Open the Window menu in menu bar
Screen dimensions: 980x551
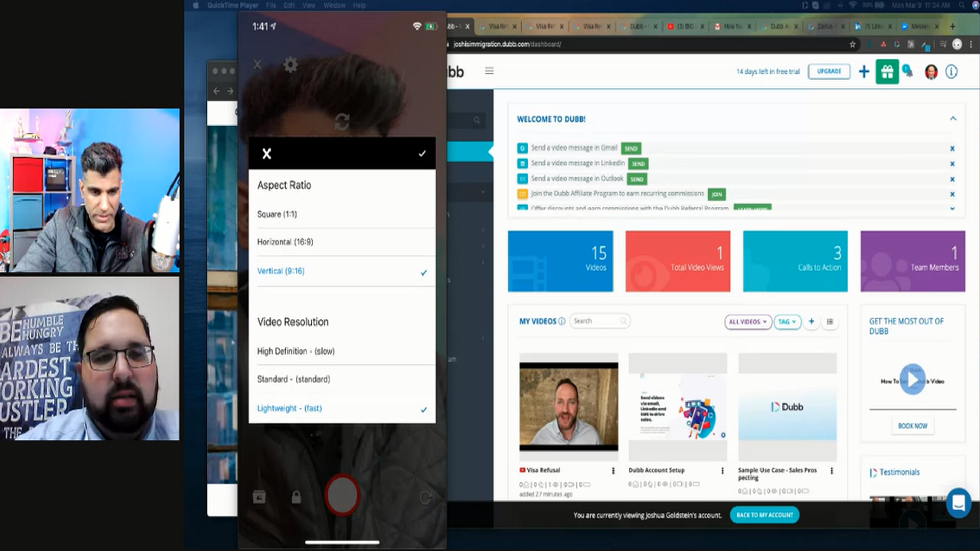pos(334,5)
